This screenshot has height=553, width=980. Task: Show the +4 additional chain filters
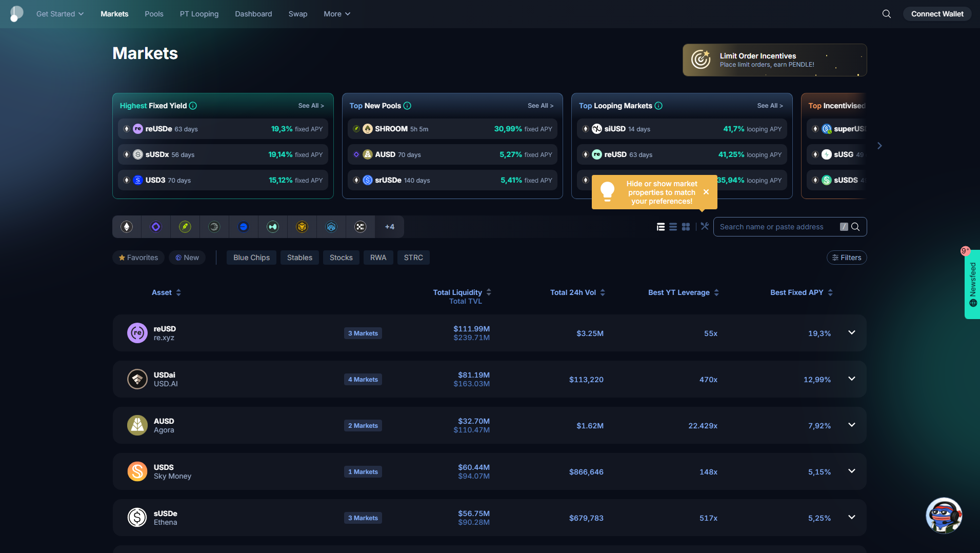[x=390, y=227]
